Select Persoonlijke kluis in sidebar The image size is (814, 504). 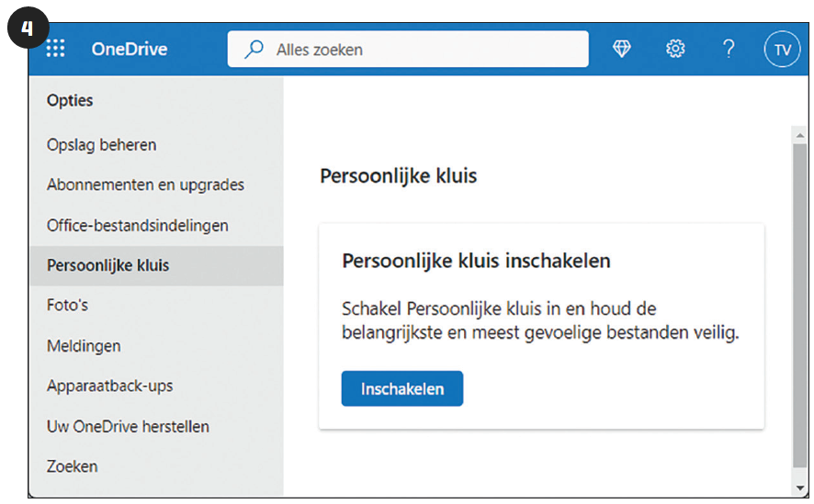pos(156,265)
